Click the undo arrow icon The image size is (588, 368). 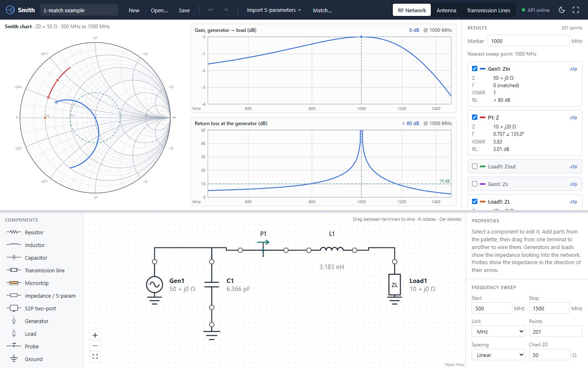[211, 10]
